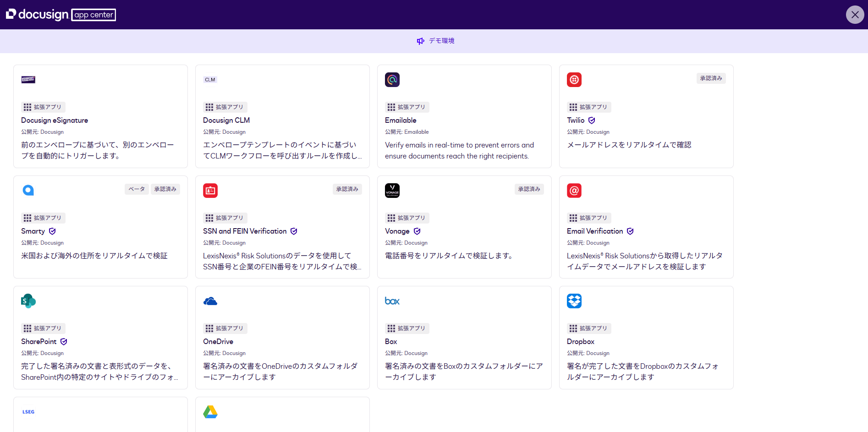Click the CLM logo icon

(x=210, y=80)
